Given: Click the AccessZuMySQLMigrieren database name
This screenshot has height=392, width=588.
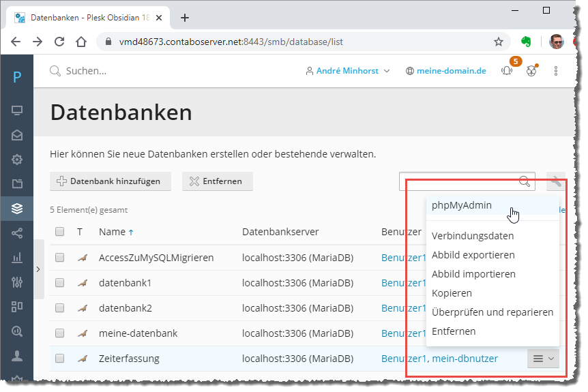Looking at the screenshot, I should pyautogui.click(x=156, y=258).
